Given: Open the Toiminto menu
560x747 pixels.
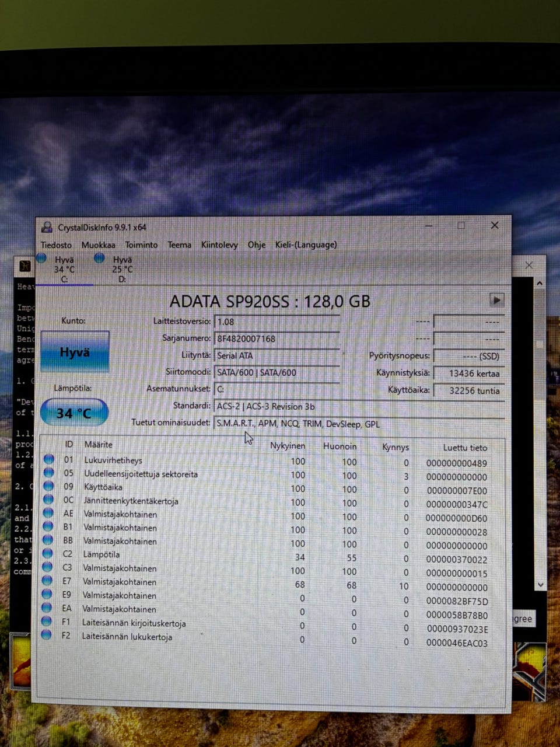Looking at the screenshot, I should pos(141,245).
